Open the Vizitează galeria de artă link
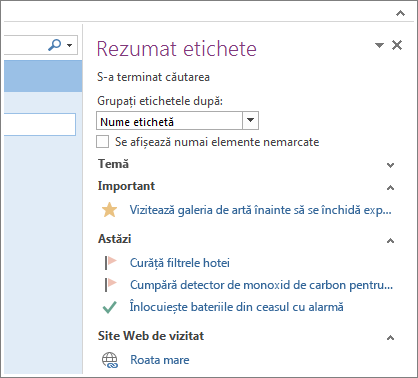The width and height of the screenshot is (418, 378). coord(260,210)
